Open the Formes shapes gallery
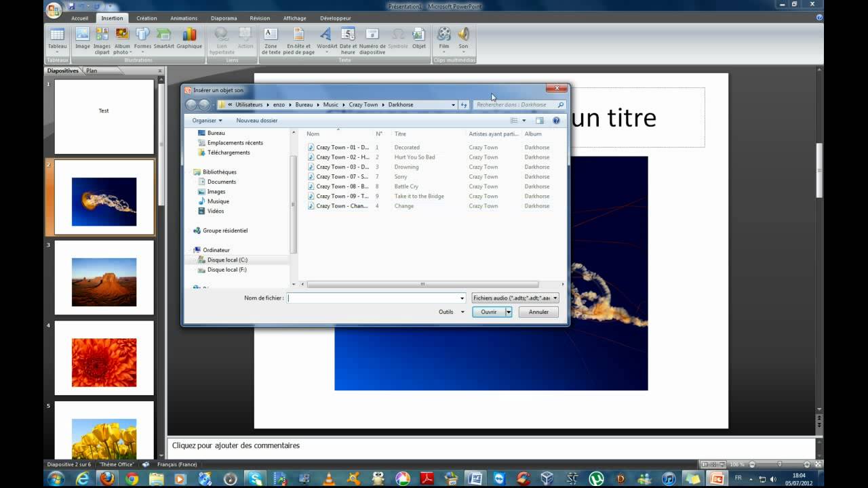Viewport: 868px width, 488px height. pos(142,39)
